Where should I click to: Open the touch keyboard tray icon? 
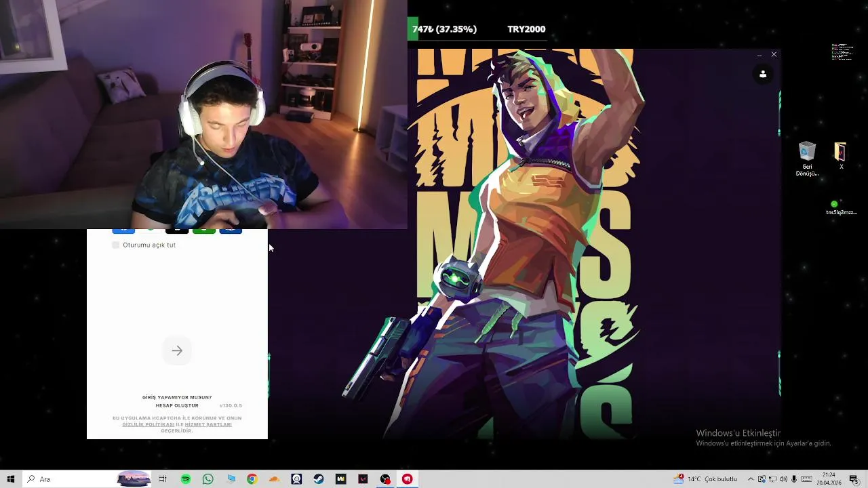[x=806, y=479]
